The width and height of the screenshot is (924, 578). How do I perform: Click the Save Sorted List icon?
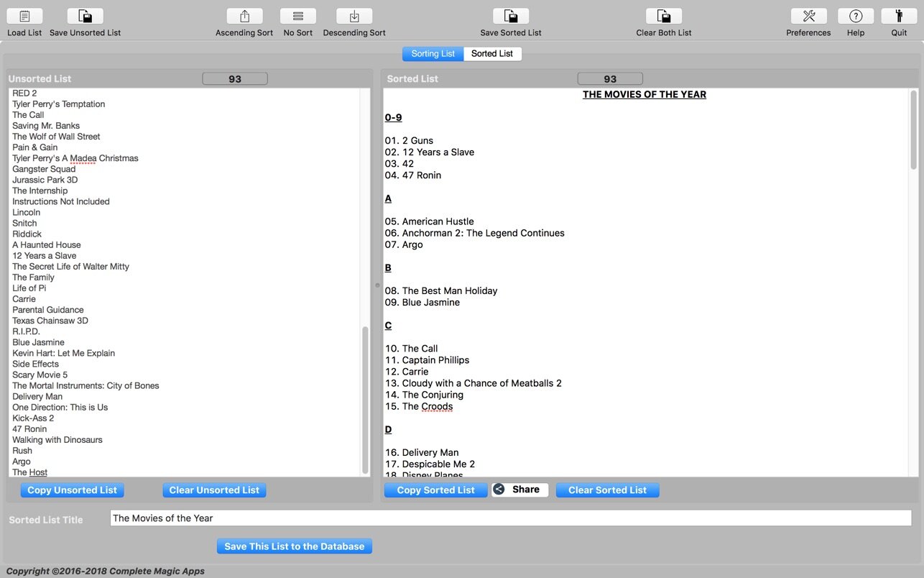click(x=511, y=17)
